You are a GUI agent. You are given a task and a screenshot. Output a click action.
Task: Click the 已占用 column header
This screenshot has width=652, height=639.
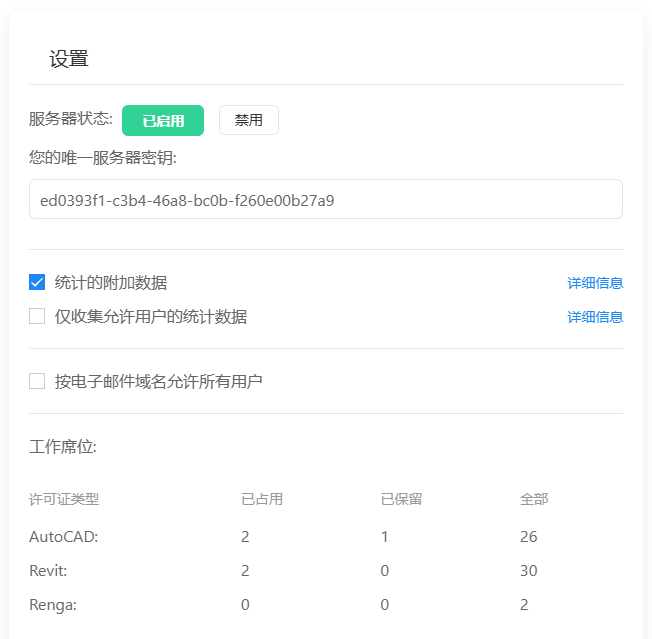point(261,498)
